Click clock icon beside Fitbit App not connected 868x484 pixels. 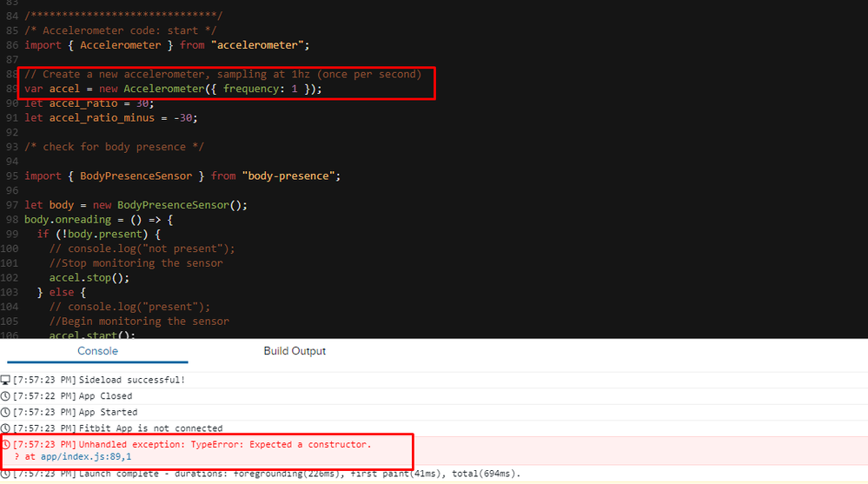5,428
